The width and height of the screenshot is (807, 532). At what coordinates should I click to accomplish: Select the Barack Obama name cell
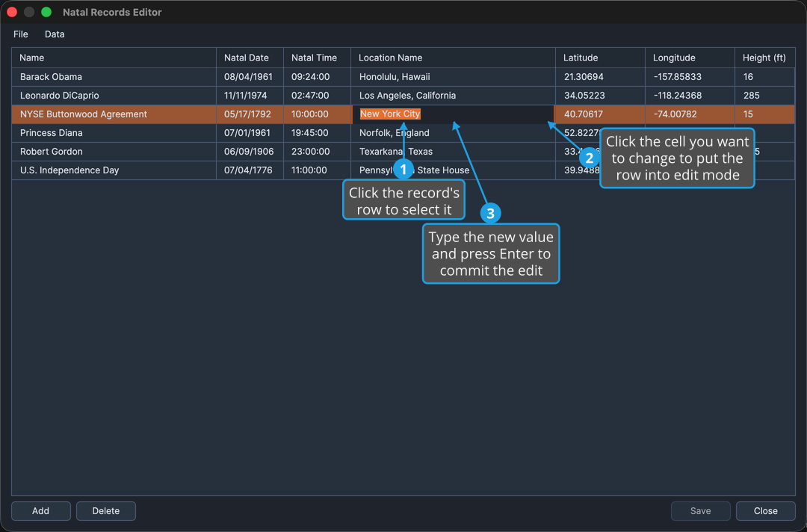click(x=114, y=77)
